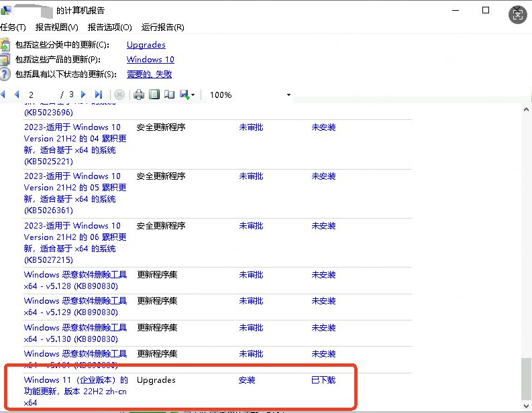
Task: Click 未安装 in the v5.130 row
Action: tap(323, 328)
